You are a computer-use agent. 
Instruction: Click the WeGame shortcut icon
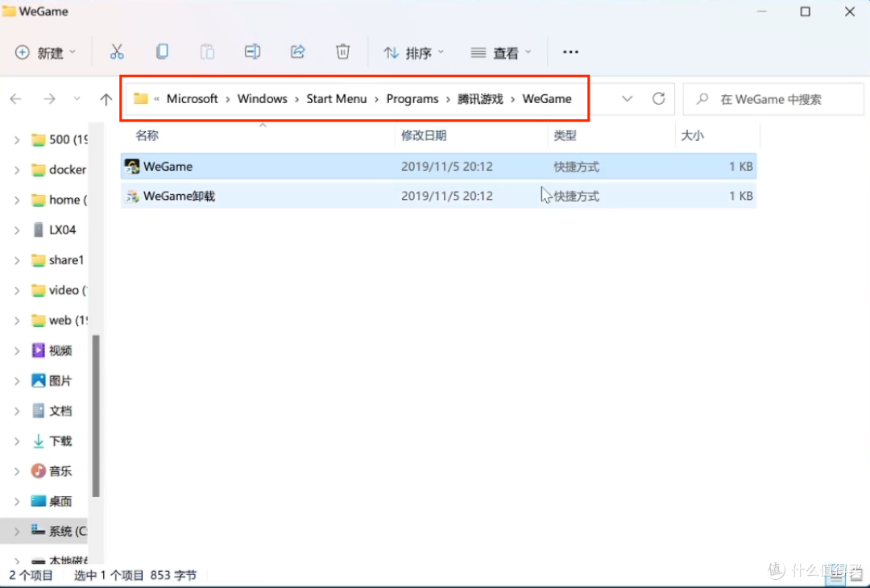tap(132, 167)
